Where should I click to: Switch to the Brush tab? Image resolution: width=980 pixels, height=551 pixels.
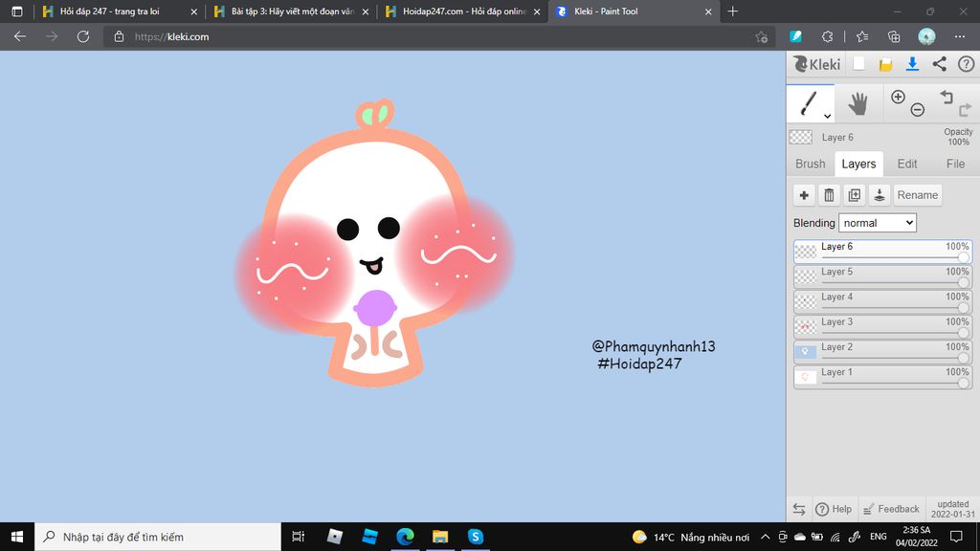click(810, 164)
